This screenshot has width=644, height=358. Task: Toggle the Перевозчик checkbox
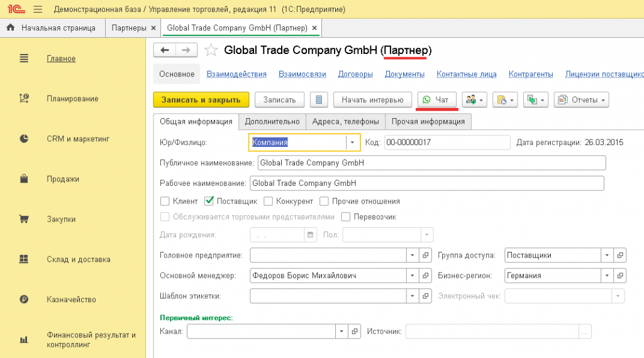(346, 217)
